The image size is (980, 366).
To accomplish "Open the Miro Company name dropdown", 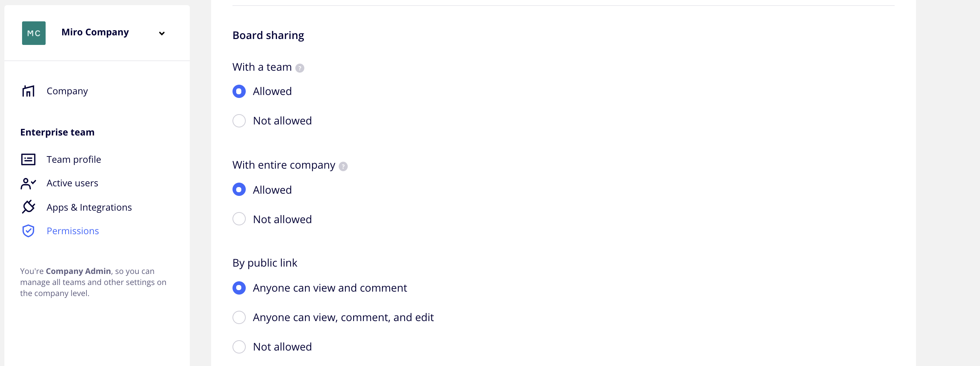I will 95,32.
